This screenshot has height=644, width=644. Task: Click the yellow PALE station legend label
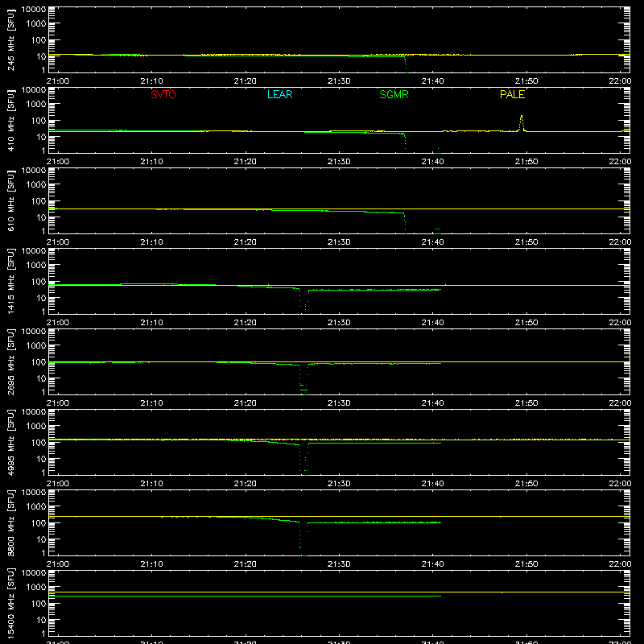tap(512, 94)
